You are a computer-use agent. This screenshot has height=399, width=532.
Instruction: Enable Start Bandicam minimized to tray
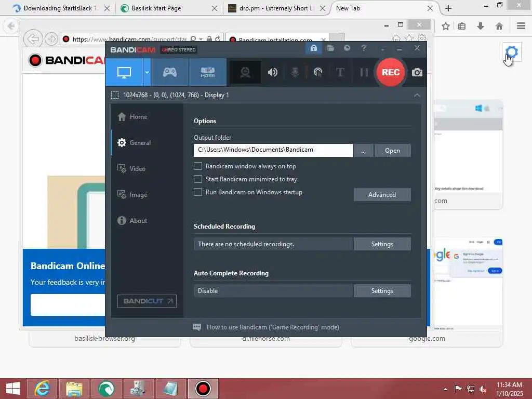point(198,179)
